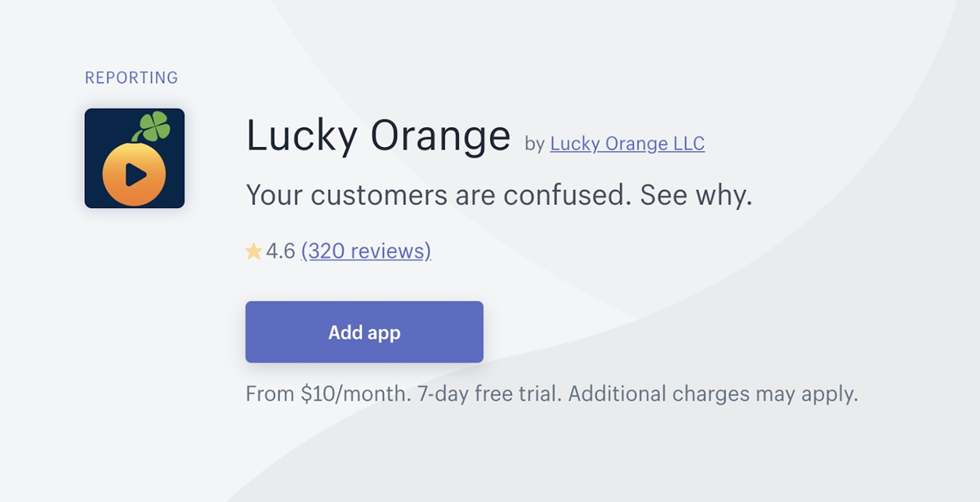Open the REPORTING category link

[131, 78]
